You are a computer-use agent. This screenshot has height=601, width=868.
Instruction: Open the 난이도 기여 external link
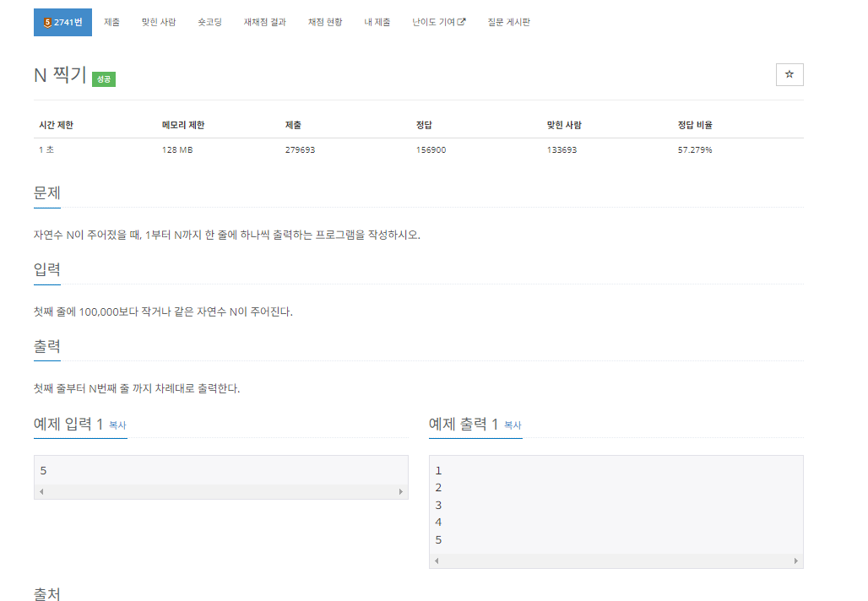pos(438,22)
